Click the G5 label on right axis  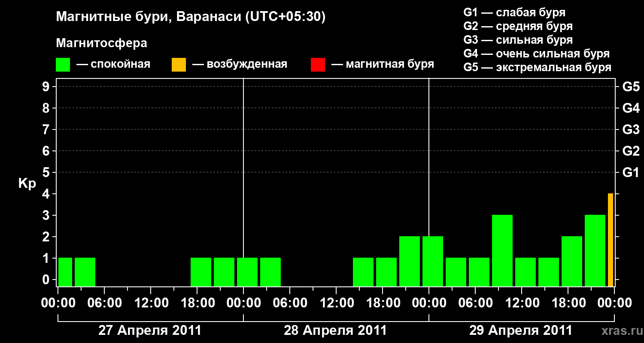tap(631, 87)
